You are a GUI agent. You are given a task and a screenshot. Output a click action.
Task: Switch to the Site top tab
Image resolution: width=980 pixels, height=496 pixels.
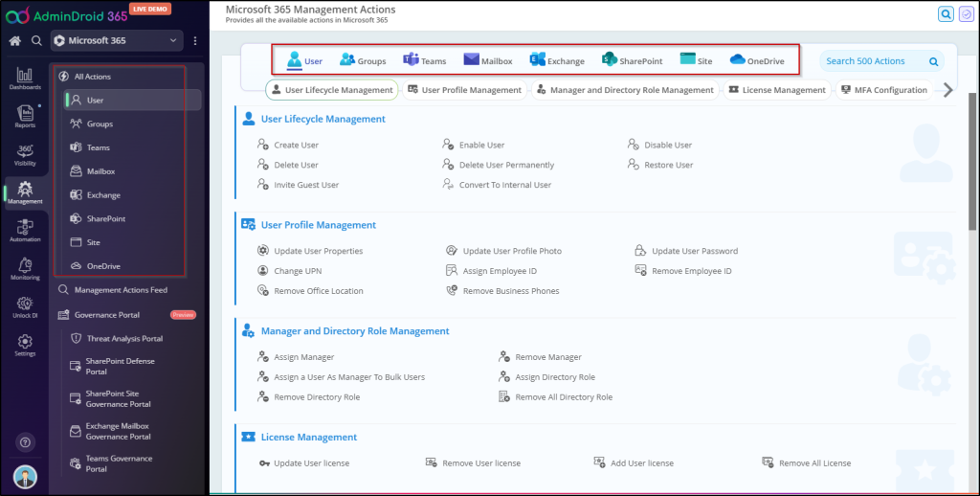(696, 60)
